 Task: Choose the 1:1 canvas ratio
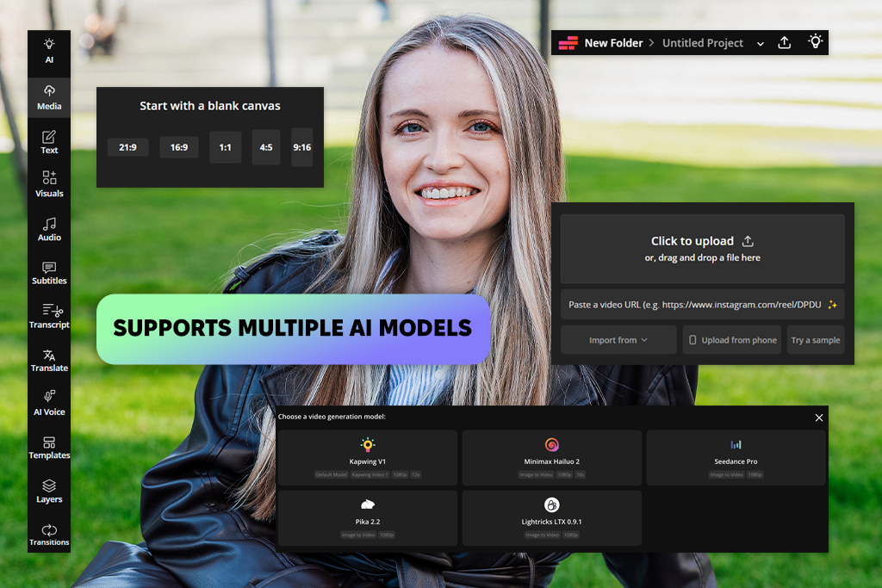(x=225, y=147)
